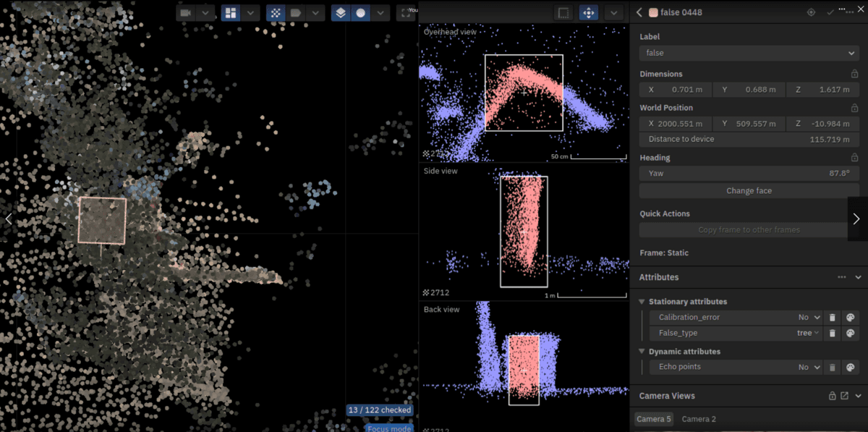Click the Focus mode button

tap(389, 428)
